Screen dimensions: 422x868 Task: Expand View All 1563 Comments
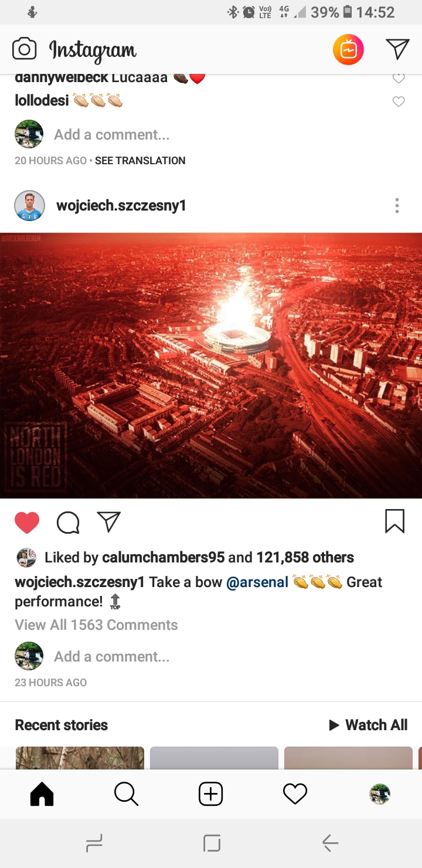tap(96, 625)
